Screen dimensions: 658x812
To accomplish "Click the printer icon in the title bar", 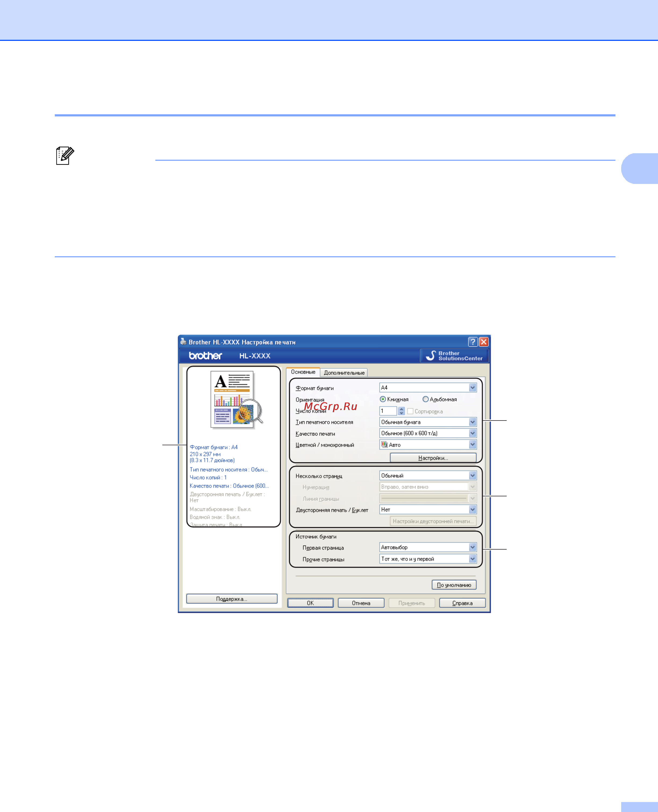I will click(x=184, y=341).
